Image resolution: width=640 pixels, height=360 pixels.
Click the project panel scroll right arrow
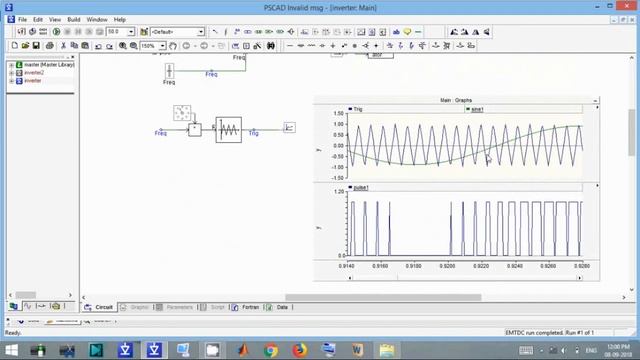coord(70,295)
